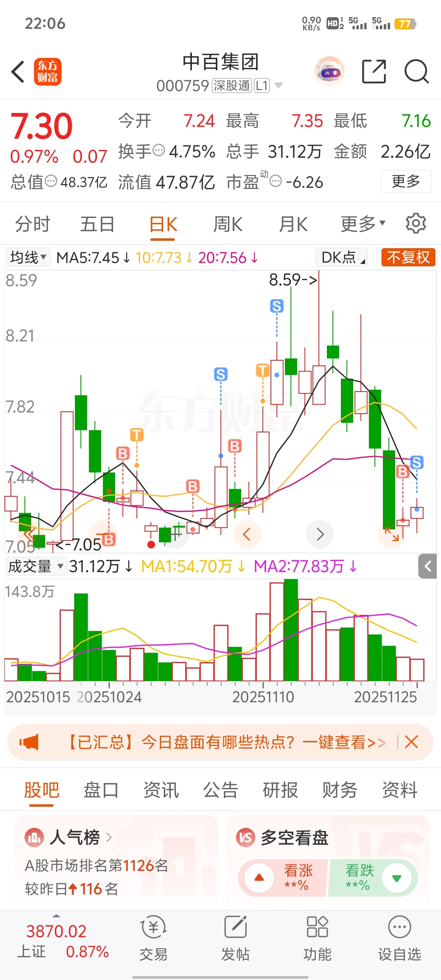Close the hot topics banner

pos(411,742)
